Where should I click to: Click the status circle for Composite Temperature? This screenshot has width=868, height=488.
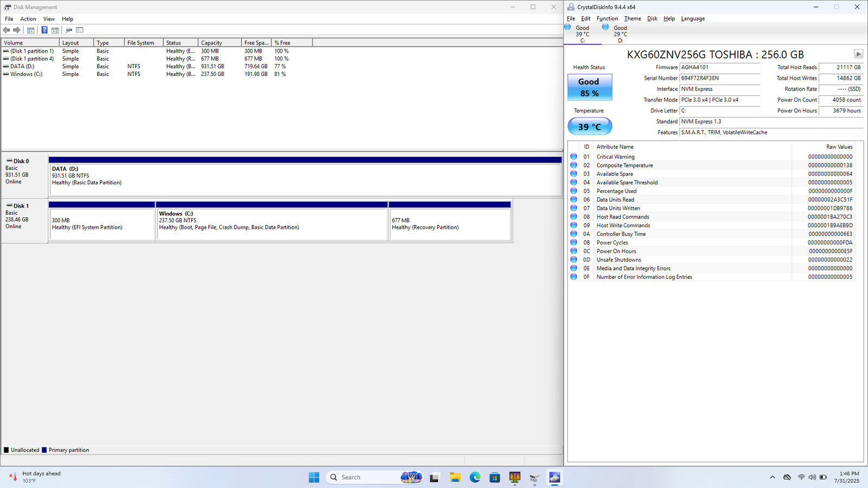(573, 165)
